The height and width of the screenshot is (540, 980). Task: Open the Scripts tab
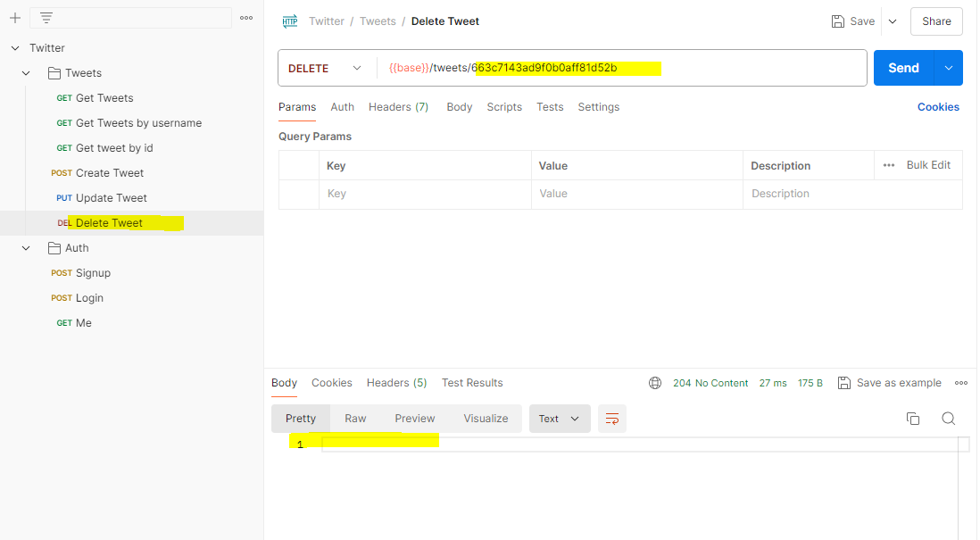504,107
